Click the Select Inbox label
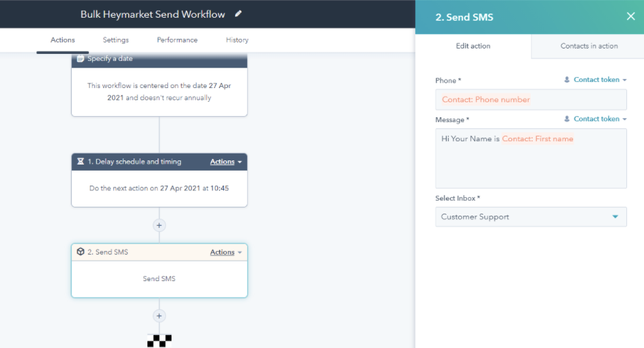 pos(458,198)
